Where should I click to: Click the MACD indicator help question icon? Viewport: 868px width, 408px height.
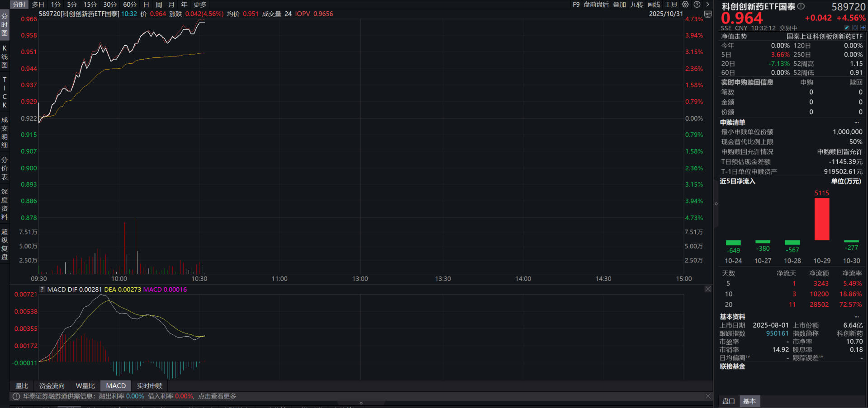[42, 290]
